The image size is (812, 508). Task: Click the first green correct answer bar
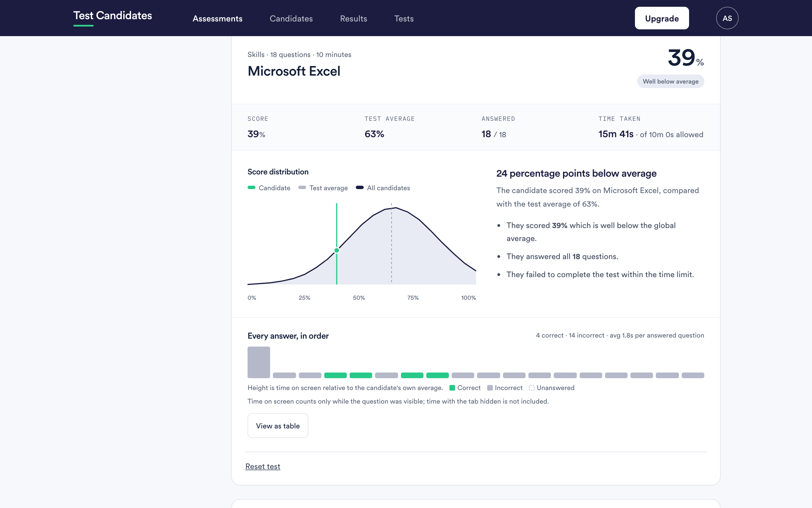[x=336, y=375]
